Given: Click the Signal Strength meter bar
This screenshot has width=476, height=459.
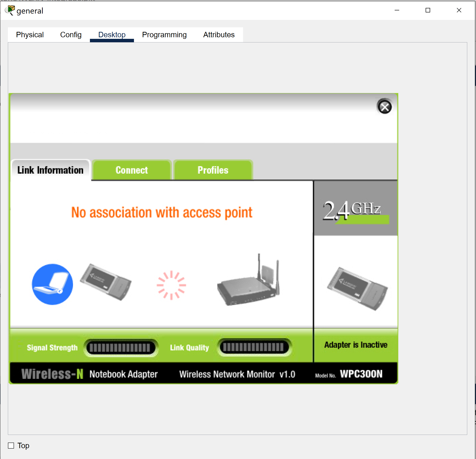Looking at the screenshot, I should click(120, 348).
